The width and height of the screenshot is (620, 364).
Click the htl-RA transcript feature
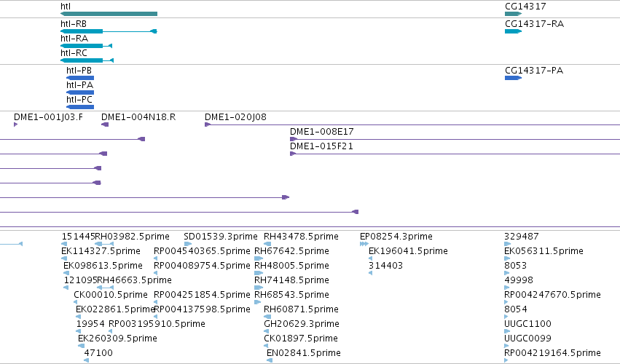pyautogui.click(x=86, y=46)
